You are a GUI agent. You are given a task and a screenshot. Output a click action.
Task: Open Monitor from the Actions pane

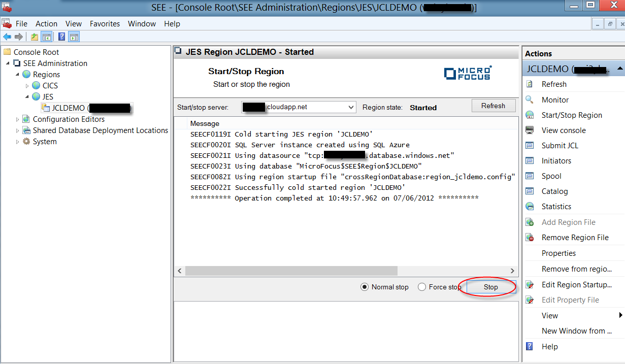coord(555,100)
